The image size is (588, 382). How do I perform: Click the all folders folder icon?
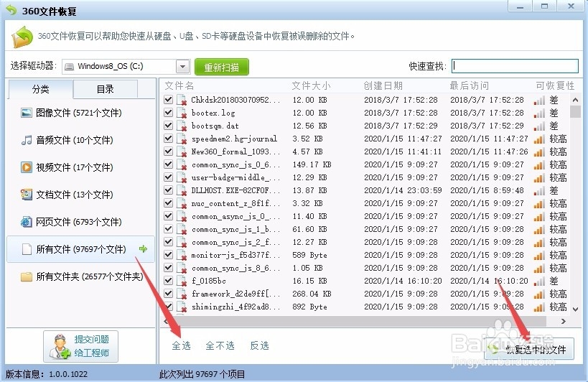coord(27,276)
